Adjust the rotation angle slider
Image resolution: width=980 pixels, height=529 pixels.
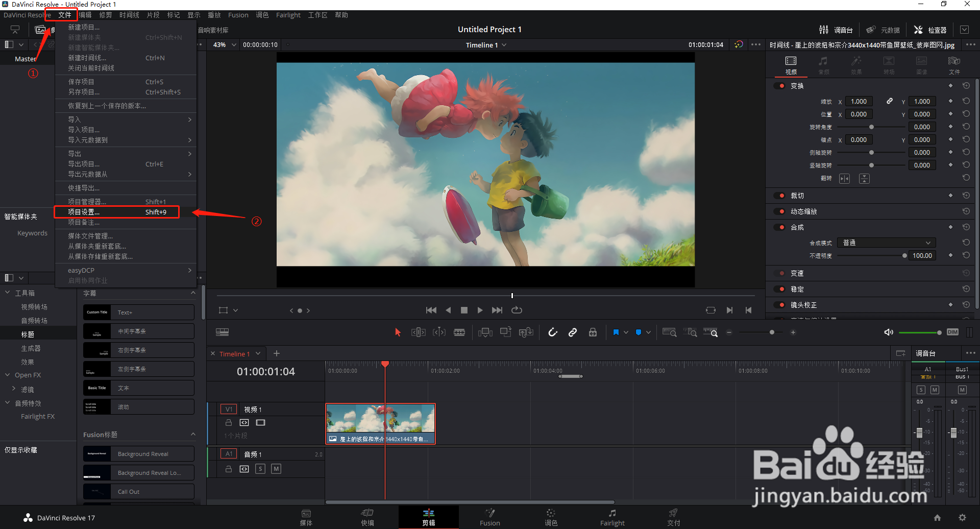[872, 127]
